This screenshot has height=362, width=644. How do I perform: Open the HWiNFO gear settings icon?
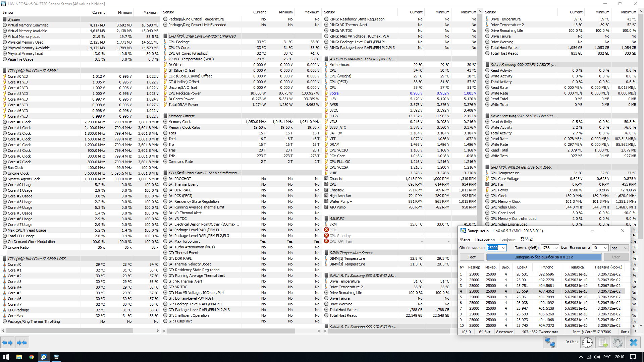point(618,343)
